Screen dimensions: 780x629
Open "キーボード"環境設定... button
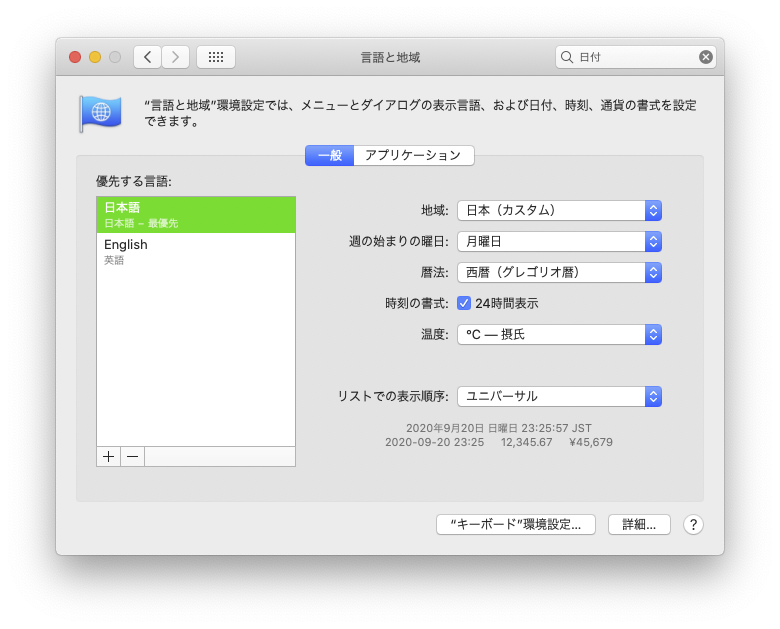(516, 524)
